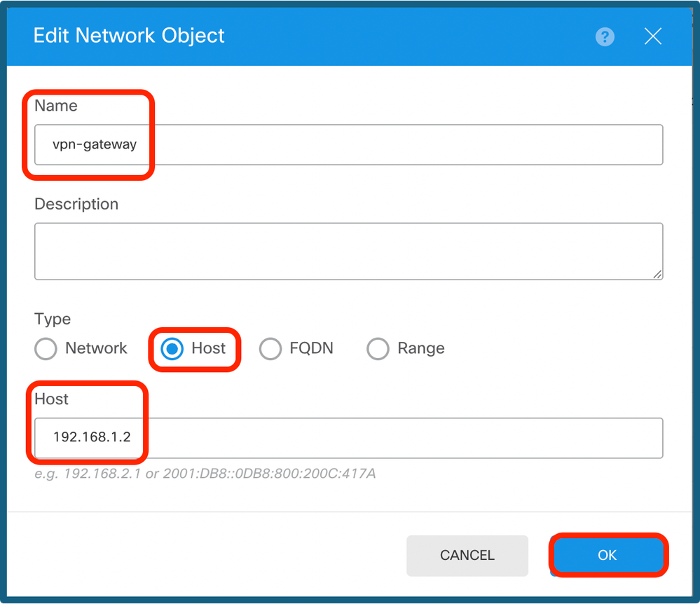Screen dimensions: 700x604
Task: Select the Host type radio button
Action: 172,348
